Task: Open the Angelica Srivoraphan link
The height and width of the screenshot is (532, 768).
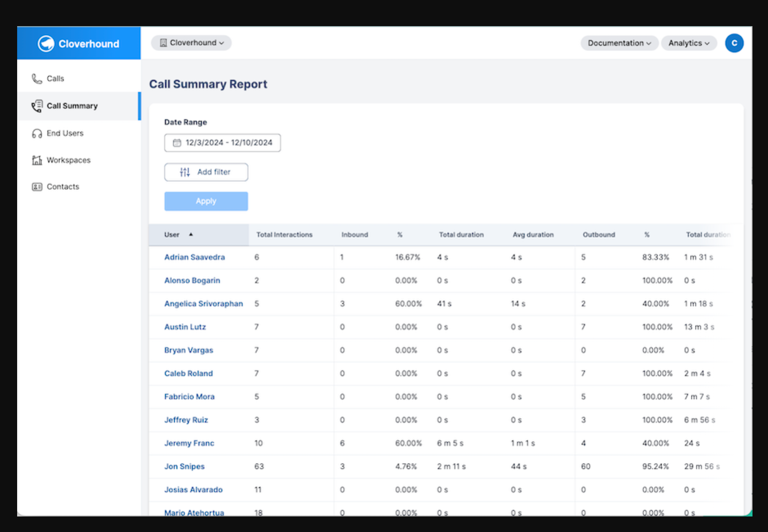Action: point(203,304)
